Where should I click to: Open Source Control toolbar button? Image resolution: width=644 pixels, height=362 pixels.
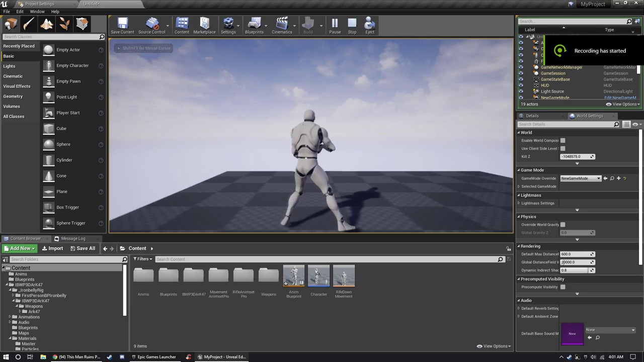click(151, 26)
